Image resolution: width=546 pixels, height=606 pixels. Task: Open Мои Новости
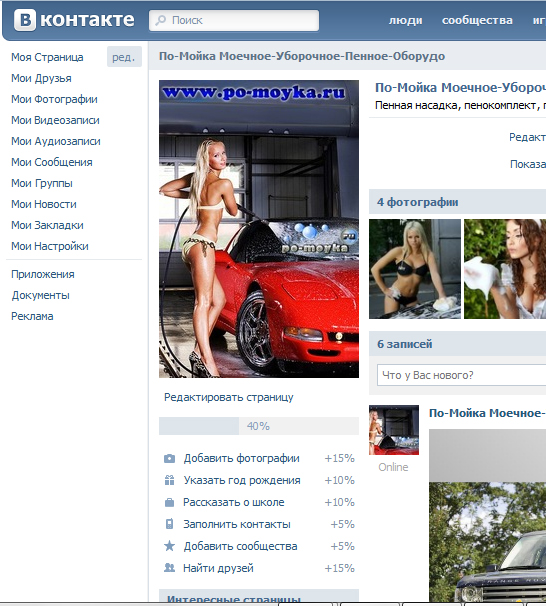click(x=44, y=204)
